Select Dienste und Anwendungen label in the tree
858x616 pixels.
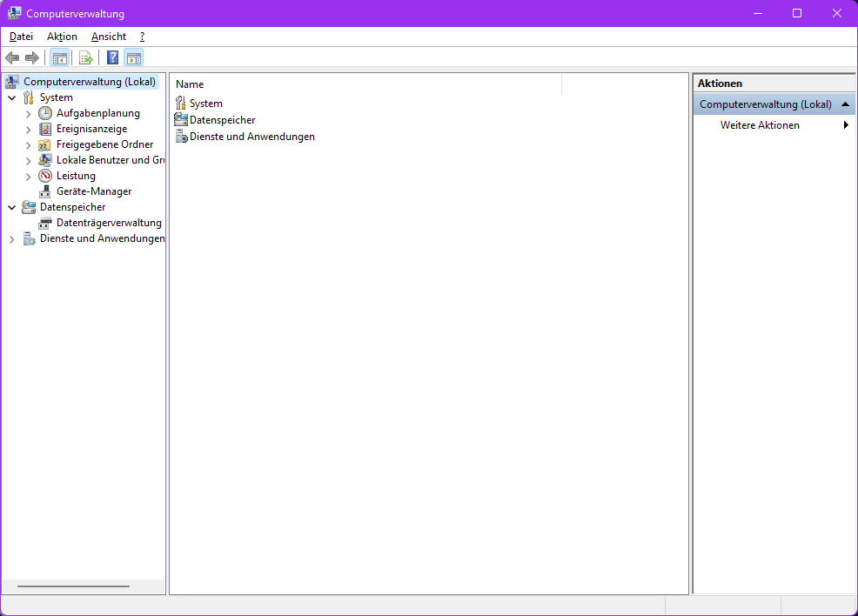pos(102,238)
